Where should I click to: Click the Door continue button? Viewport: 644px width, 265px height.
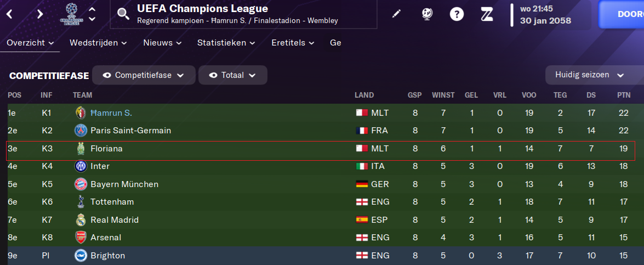tap(621, 14)
